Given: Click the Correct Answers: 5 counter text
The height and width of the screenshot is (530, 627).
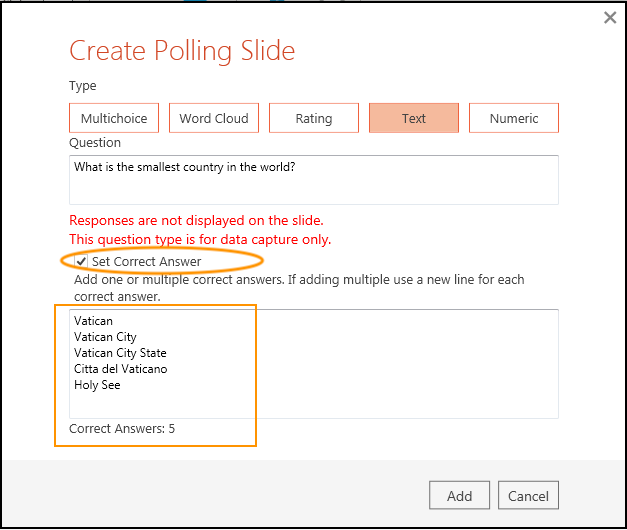Looking at the screenshot, I should coord(122,429).
